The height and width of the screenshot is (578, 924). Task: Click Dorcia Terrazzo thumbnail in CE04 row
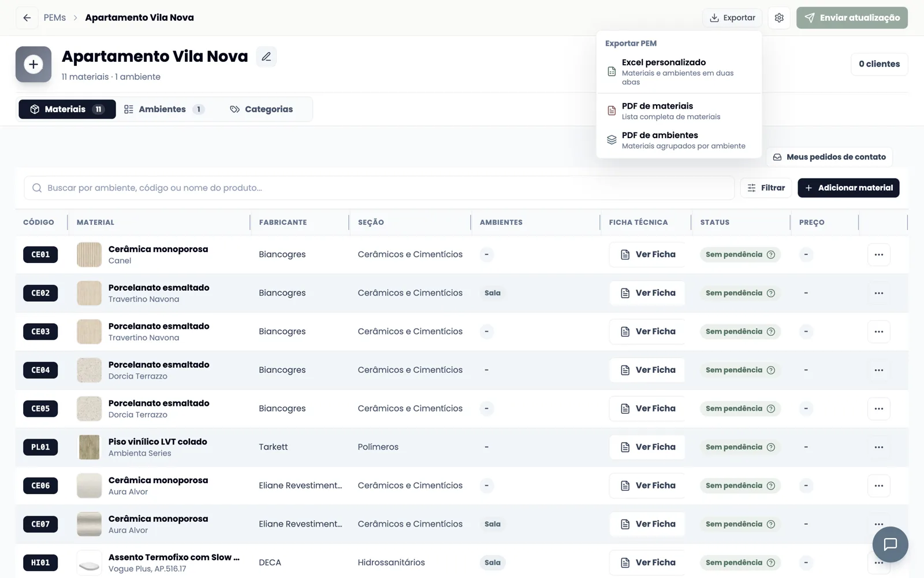(x=89, y=370)
